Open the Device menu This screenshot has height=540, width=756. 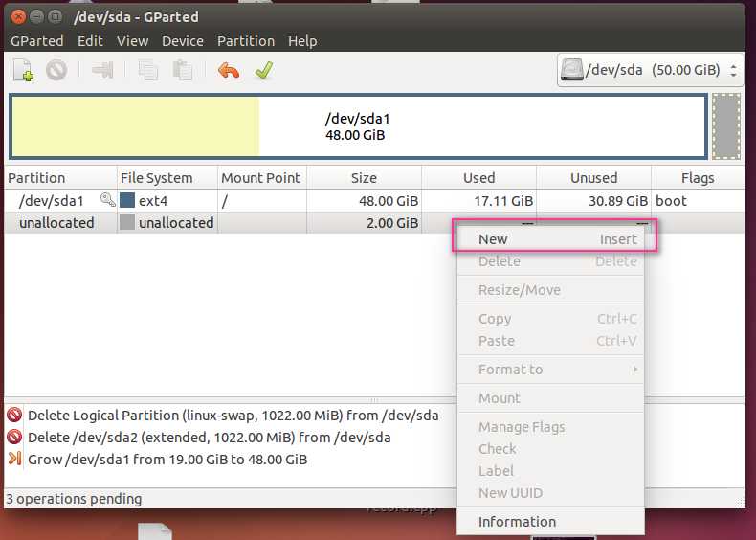(182, 41)
